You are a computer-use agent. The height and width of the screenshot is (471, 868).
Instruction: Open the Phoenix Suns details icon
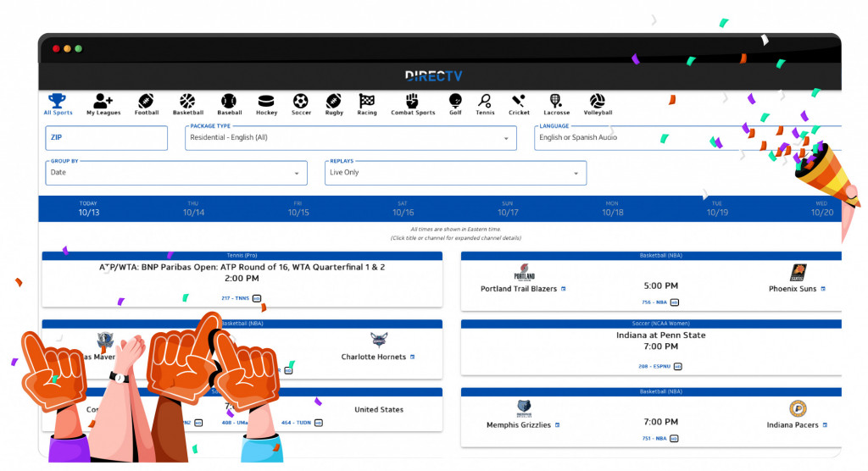[823, 289]
